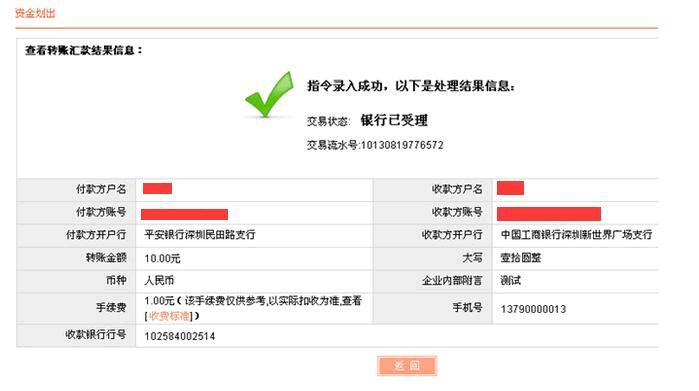The width and height of the screenshot is (699, 391).
Task: Click the 壹拾圆整 amount in words
Action: 521,258
